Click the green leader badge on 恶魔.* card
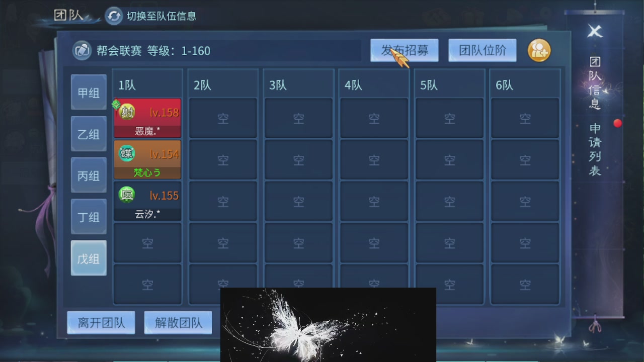 116,104
